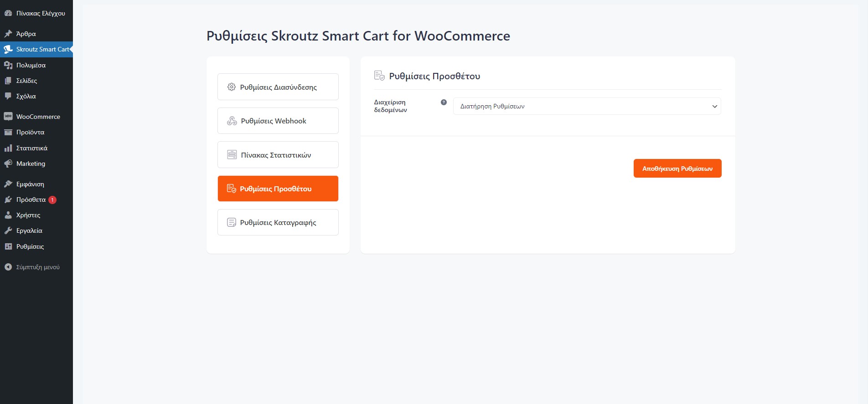868x404 pixels.
Task: Navigate to Χρήστες in sidebar
Action: (28, 215)
